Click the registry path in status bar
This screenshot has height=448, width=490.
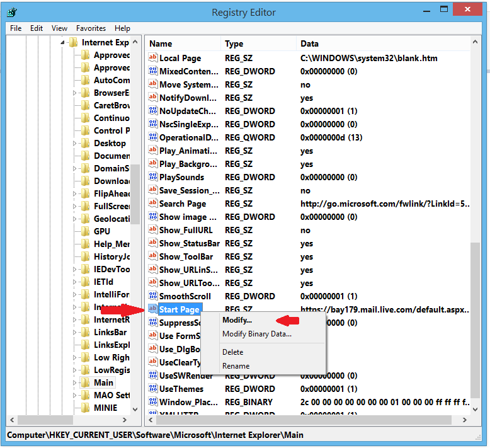click(x=155, y=435)
